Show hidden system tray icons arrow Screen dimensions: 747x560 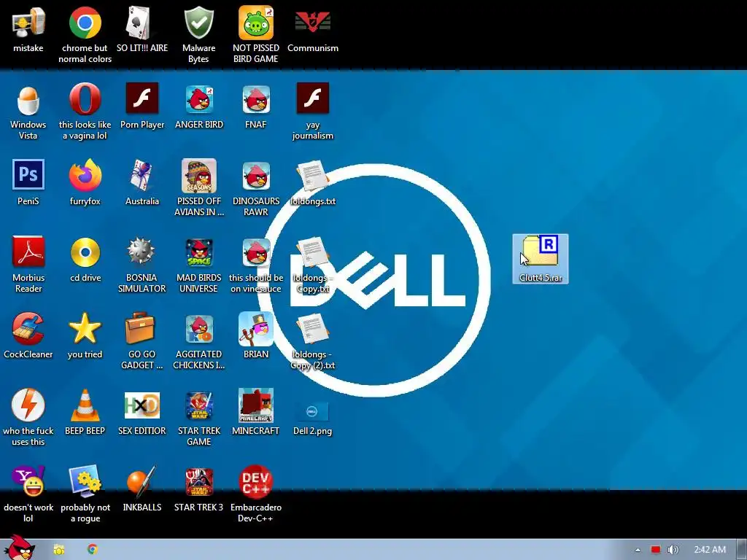tap(638, 550)
